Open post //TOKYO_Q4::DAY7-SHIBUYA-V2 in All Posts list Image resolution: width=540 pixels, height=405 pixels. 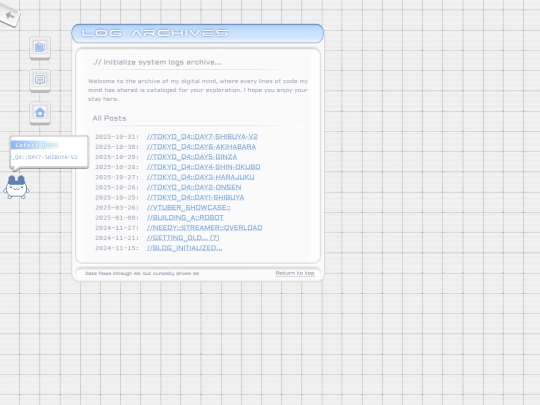[202, 137]
